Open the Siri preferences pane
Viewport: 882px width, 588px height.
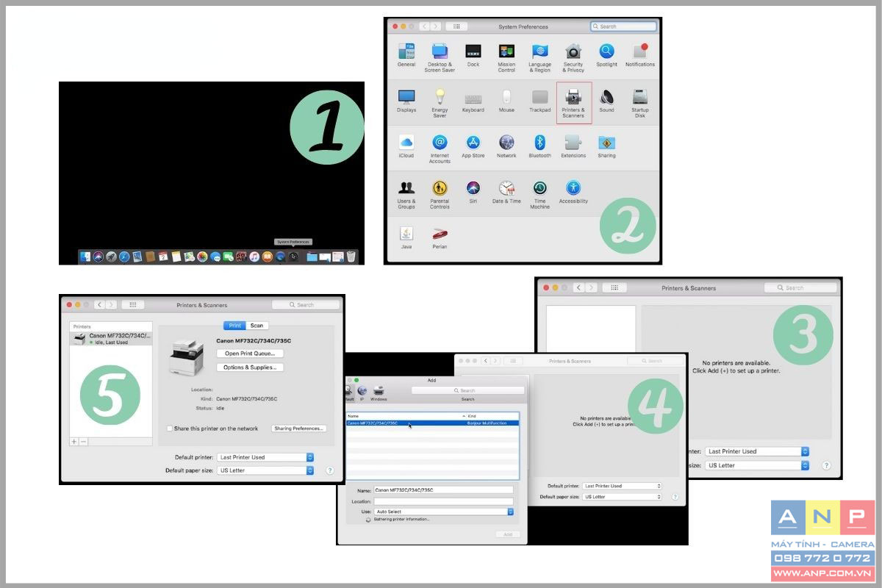pyautogui.click(x=473, y=192)
